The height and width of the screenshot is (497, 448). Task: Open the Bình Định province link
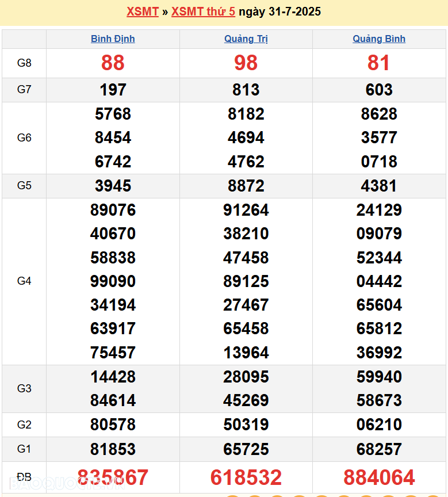coord(113,39)
